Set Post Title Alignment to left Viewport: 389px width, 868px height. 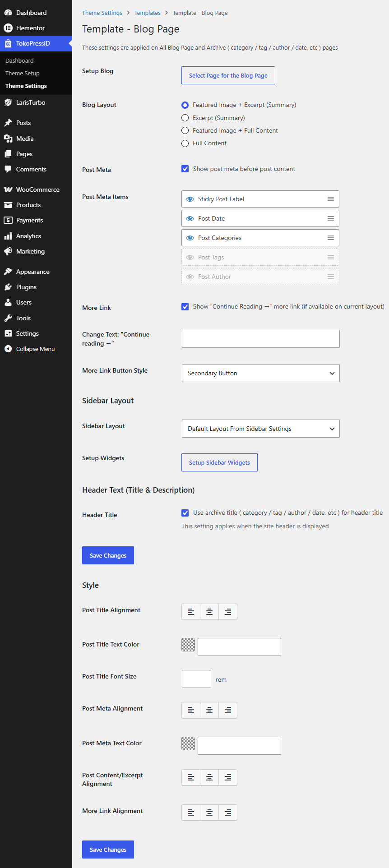191,612
